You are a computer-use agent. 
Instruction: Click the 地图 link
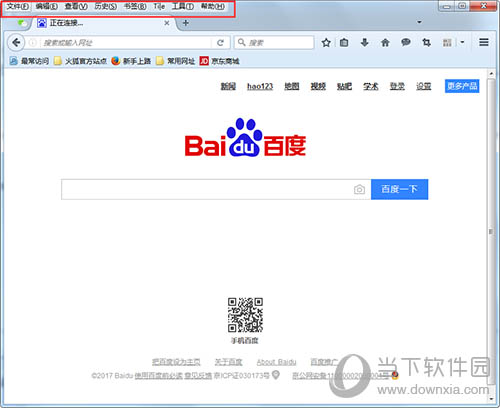[292, 86]
